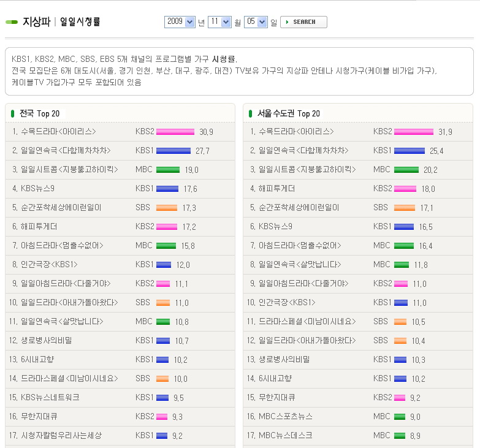The image size is (480, 448).
Task: Click the green marker beside 전국 Top 20
Action: [x=12, y=113]
